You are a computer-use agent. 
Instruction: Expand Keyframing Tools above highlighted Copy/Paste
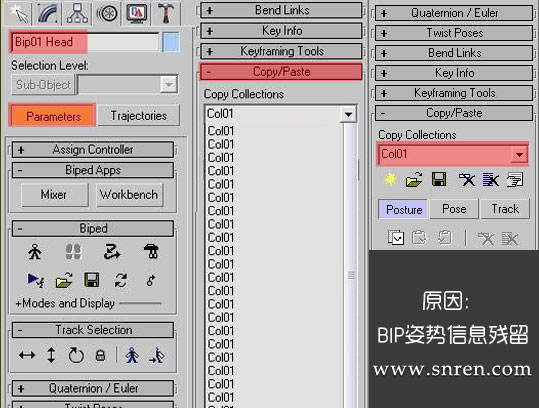tap(281, 51)
